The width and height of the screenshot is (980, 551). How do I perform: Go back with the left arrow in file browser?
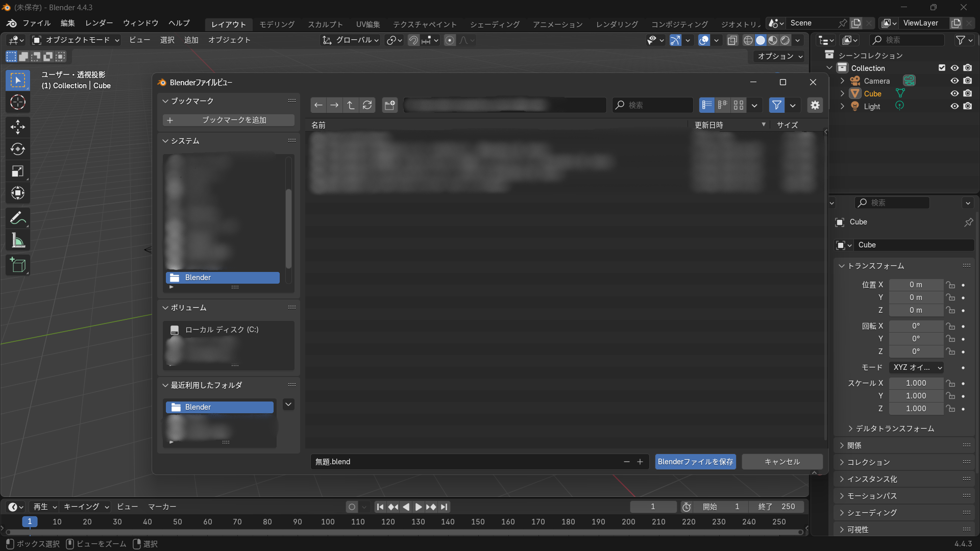click(x=318, y=105)
